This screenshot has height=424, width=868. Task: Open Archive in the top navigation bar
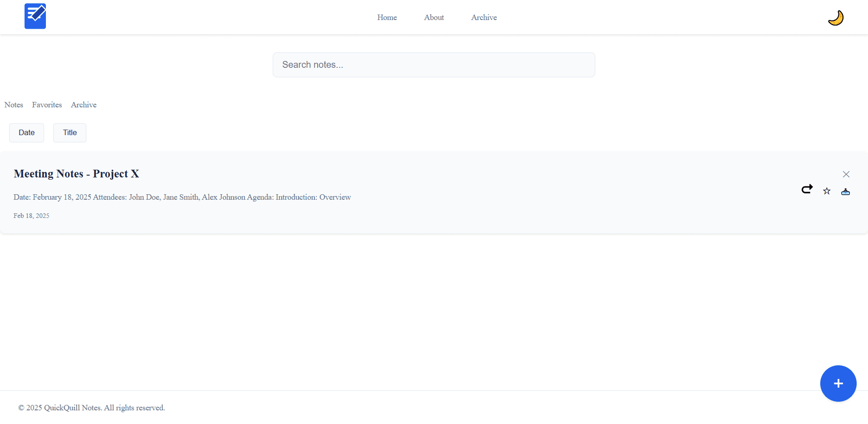point(484,17)
